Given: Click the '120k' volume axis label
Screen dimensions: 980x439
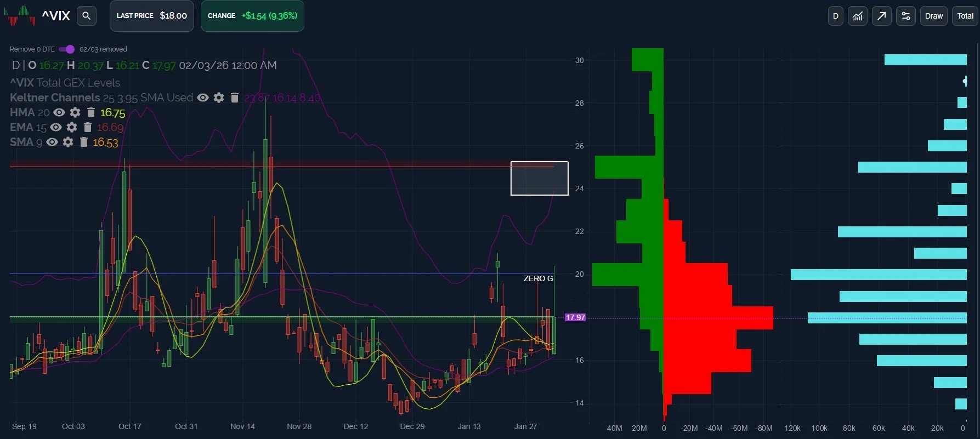Looking at the screenshot, I should pos(792,428).
